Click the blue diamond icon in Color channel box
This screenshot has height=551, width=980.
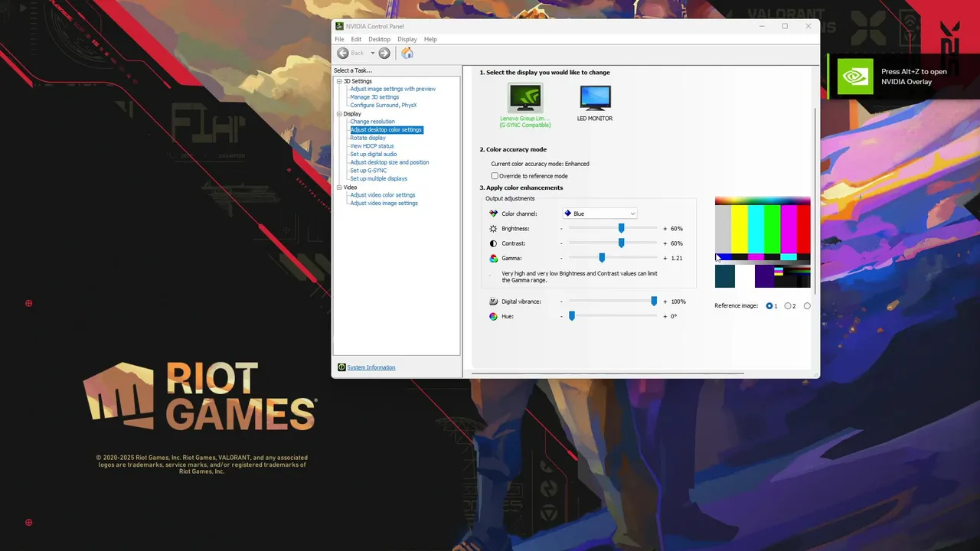tap(567, 214)
